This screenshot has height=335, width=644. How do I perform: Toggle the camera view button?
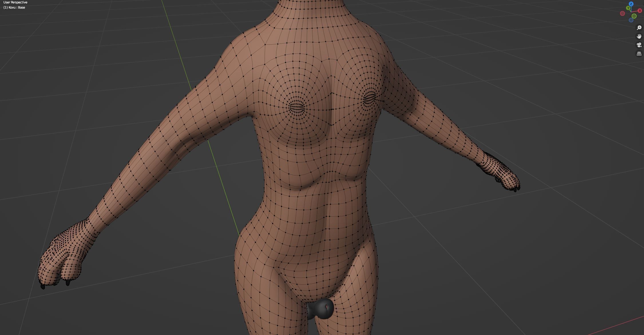[x=639, y=45]
